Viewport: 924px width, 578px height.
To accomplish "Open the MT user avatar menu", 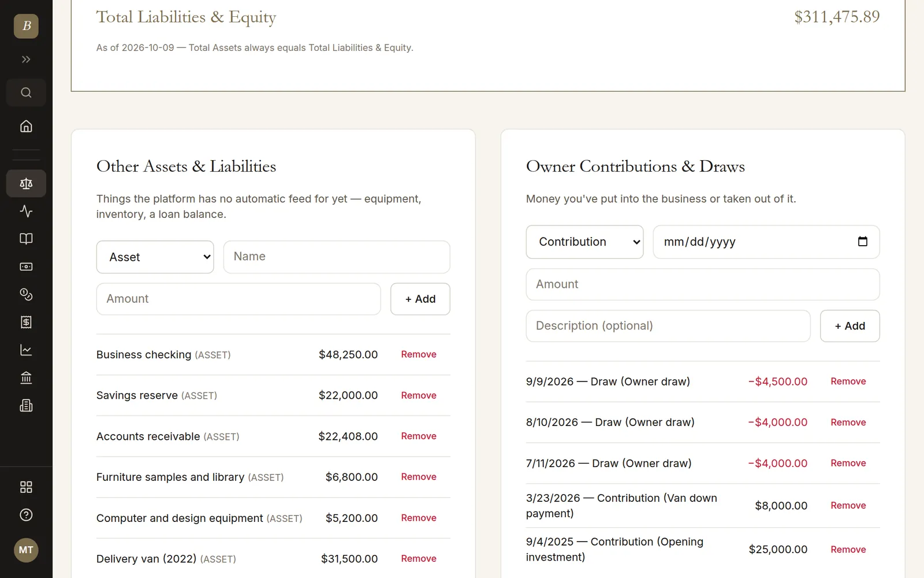I will pyautogui.click(x=26, y=550).
